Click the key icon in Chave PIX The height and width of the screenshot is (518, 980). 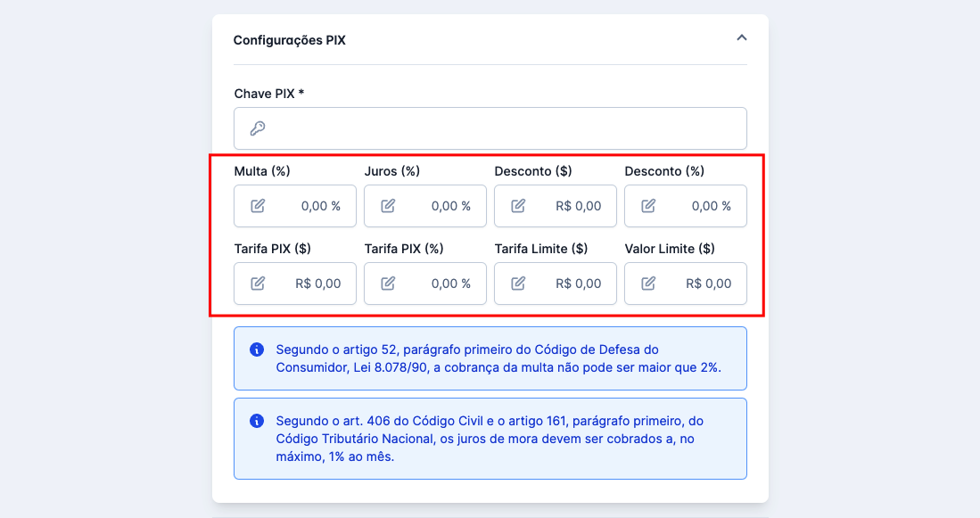click(258, 128)
